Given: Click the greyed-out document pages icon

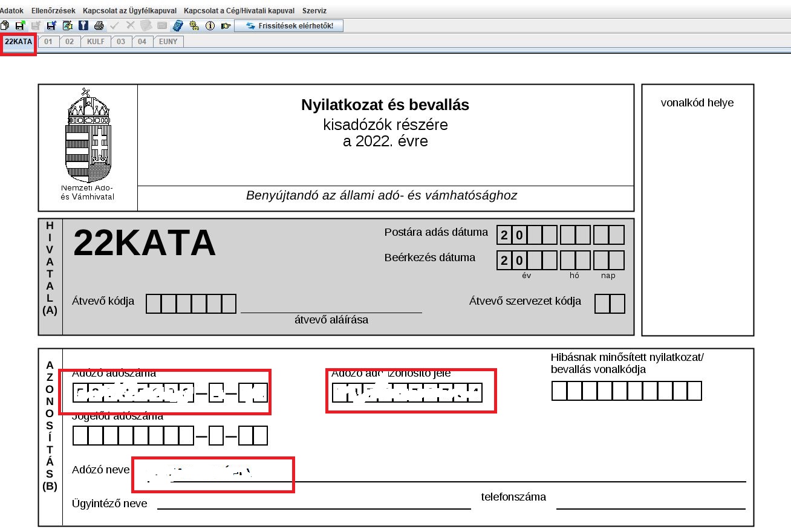Looking at the screenshot, I should [x=146, y=25].
